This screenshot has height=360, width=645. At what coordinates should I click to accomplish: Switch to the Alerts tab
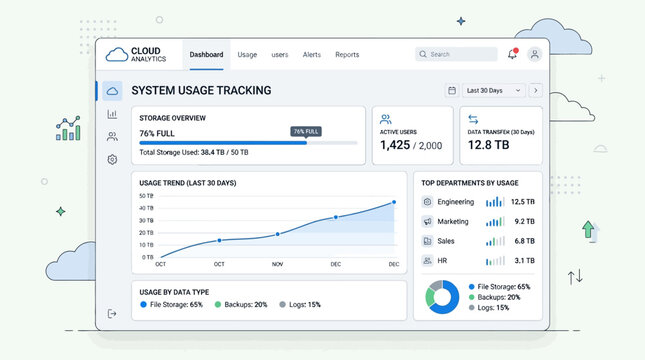(x=312, y=55)
